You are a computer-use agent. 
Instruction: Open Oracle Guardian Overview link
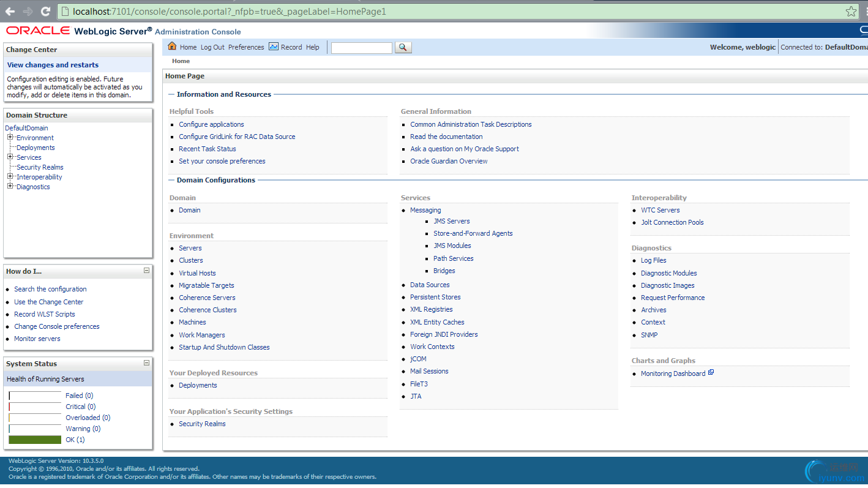click(449, 161)
